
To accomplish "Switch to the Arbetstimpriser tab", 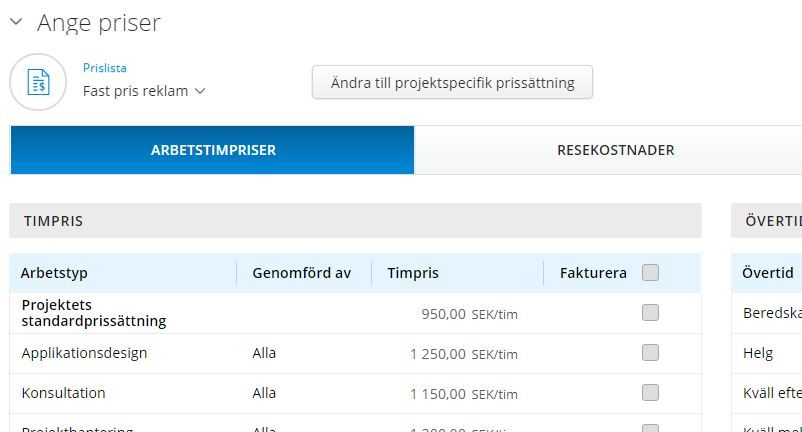I will click(212, 150).
